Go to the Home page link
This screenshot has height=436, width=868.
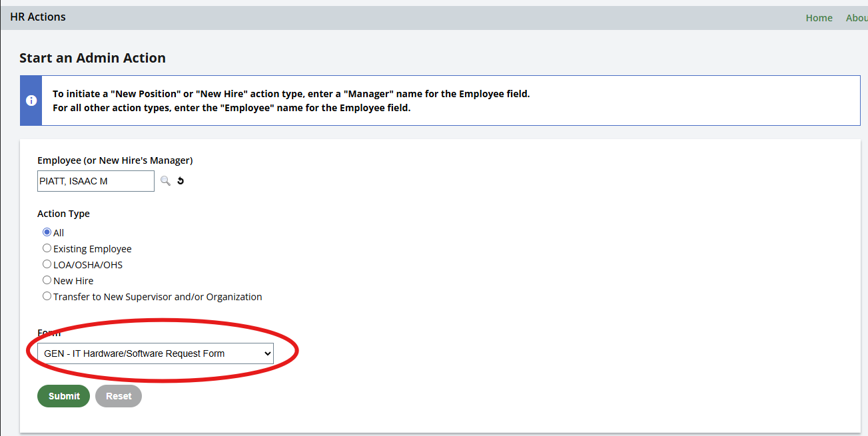(x=819, y=18)
